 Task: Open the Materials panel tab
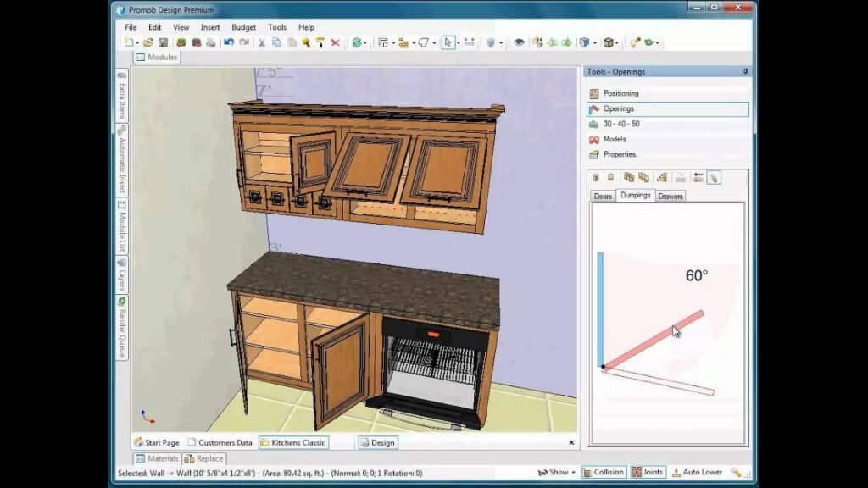[x=157, y=458]
